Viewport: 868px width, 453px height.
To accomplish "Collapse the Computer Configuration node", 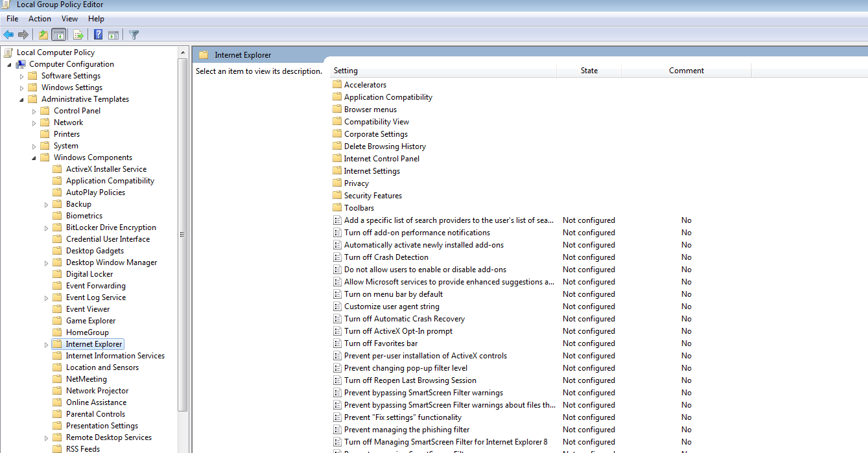I will [x=9, y=65].
